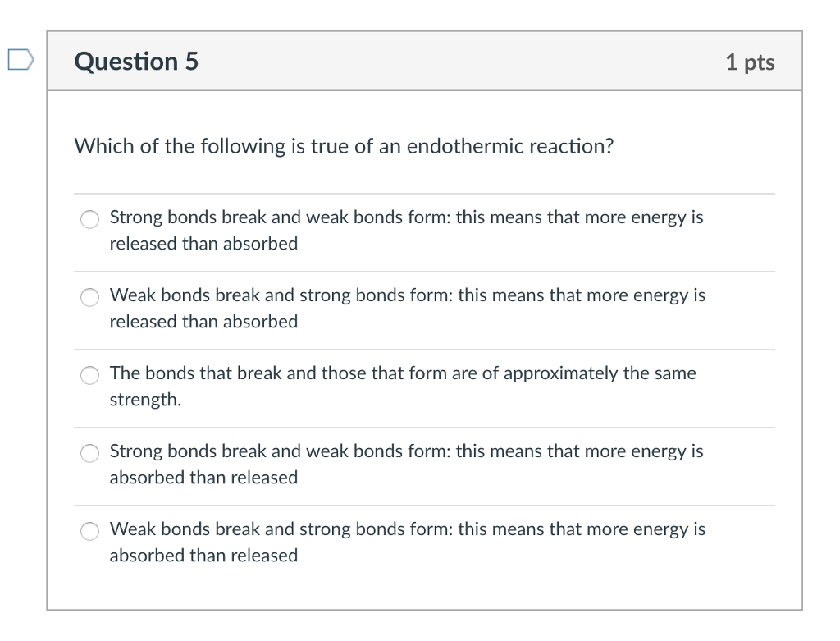
Task: Click 'released than absorbed' under the first answer
Action: pos(203,244)
